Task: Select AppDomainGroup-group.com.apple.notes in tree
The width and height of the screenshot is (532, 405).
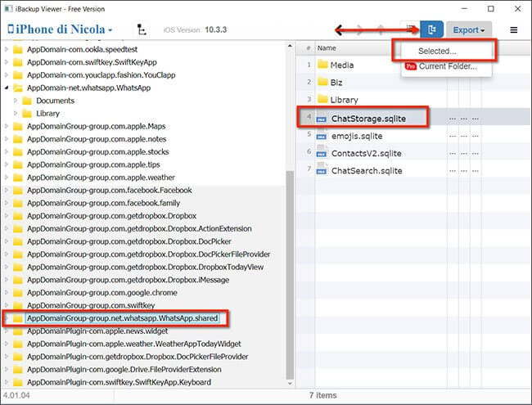Action: (x=97, y=139)
